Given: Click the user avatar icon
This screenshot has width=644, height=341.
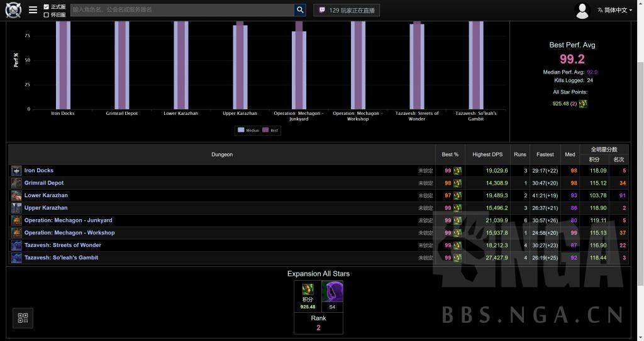Looking at the screenshot, I should point(582,10).
